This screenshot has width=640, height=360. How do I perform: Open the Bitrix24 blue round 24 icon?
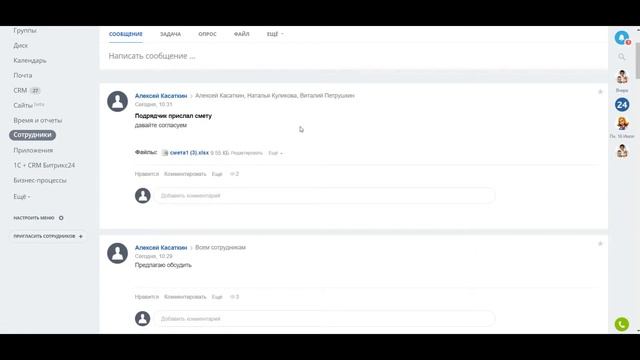[622, 105]
